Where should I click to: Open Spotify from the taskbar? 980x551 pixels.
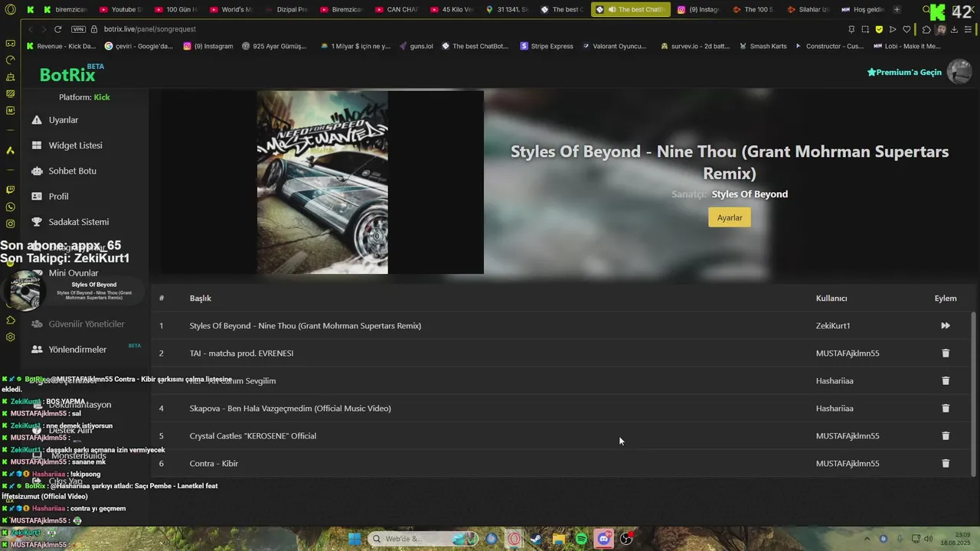(582, 539)
